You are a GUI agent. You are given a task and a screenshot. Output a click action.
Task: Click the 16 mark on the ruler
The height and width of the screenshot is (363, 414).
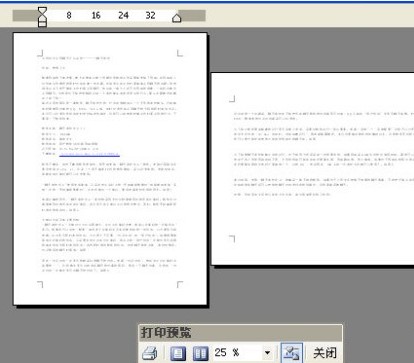[96, 15]
